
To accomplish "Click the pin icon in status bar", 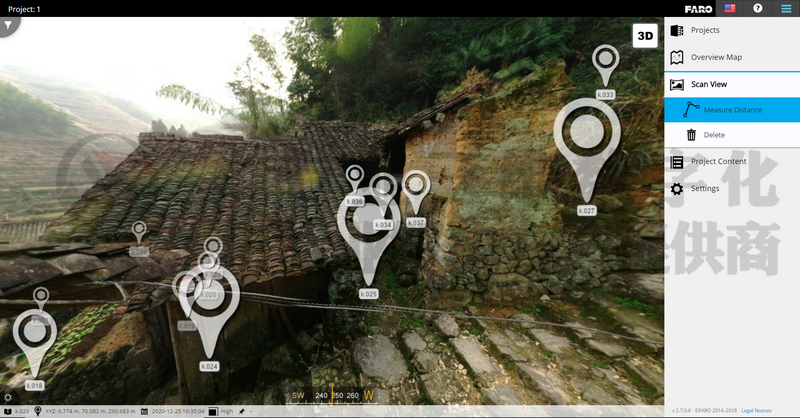I will click(x=241, y=411).
